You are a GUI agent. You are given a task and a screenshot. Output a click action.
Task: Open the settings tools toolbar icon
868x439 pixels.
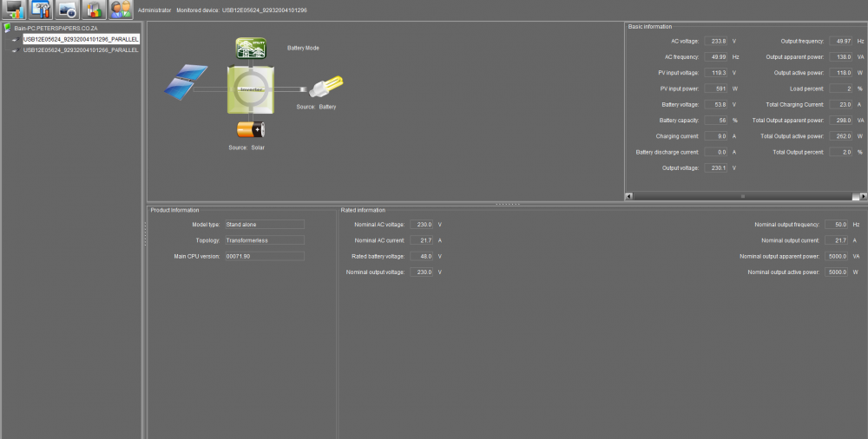click(41, 10)
